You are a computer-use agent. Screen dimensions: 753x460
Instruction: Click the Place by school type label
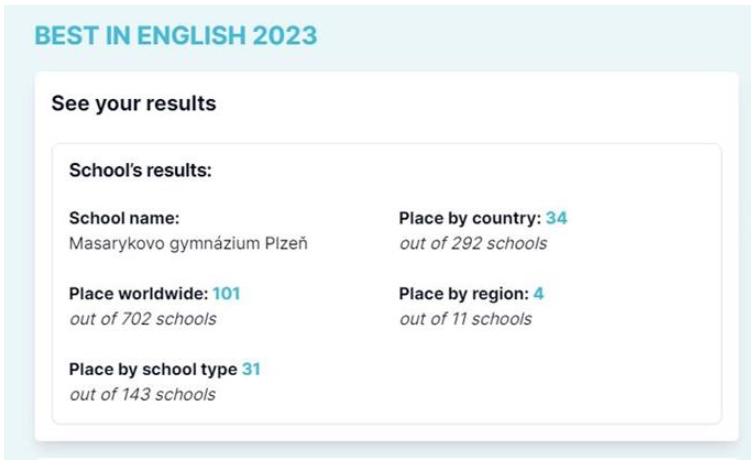click(x=153, y=369)
